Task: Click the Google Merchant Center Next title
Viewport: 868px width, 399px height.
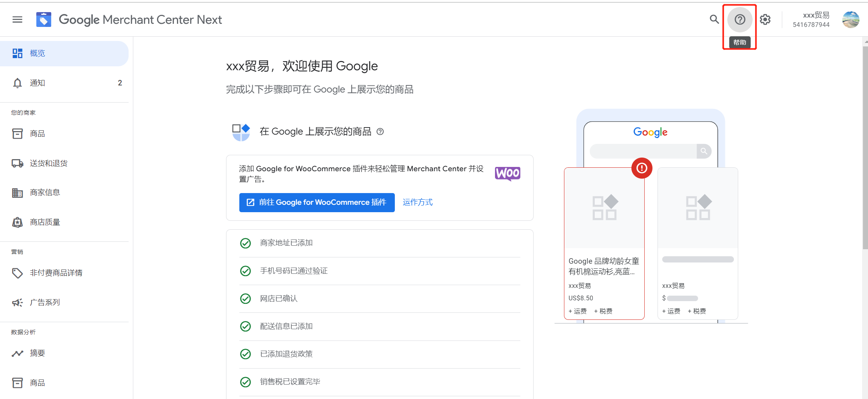Action: [140, 20]
